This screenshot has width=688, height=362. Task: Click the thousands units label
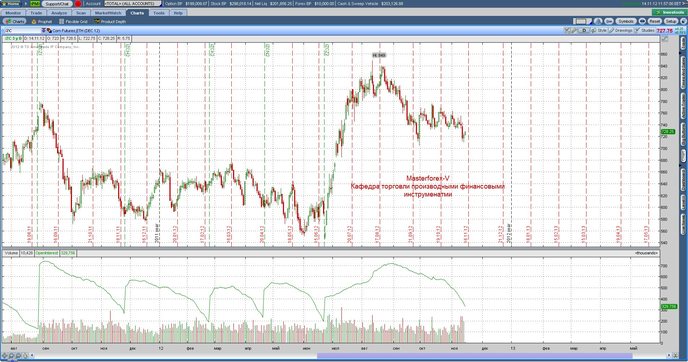click(646, 253)
